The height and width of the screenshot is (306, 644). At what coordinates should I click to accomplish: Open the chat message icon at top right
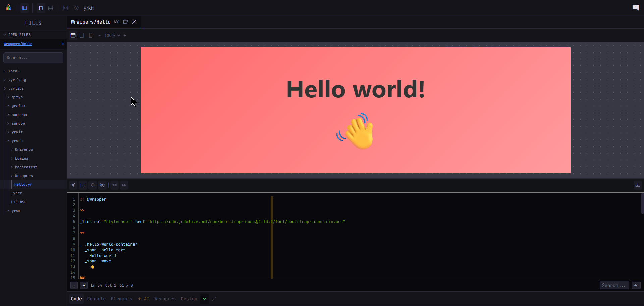[x=636, y=7]
